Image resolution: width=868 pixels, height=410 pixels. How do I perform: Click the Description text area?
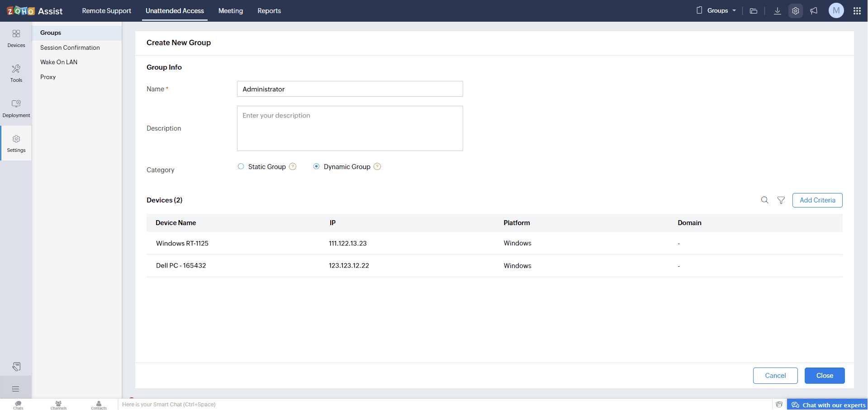pos(350,128)
